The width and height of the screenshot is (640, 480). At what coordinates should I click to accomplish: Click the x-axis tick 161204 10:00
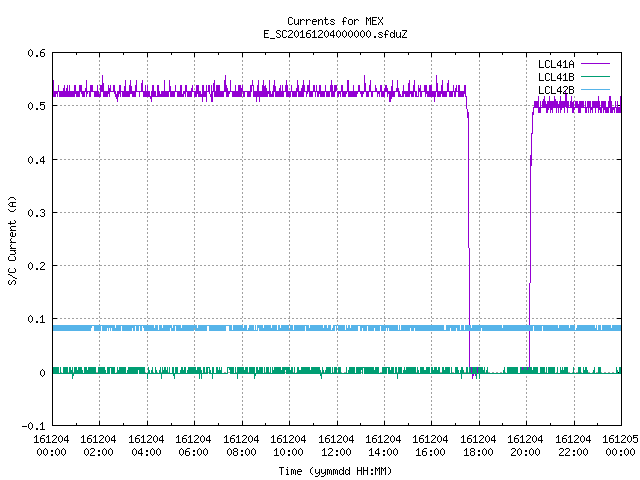(288, 446)
